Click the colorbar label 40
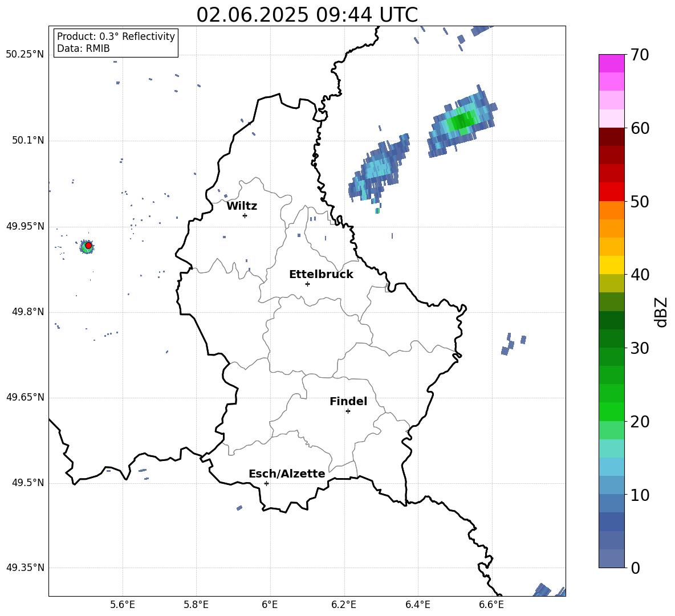The width and height of the screenshot is (675, 616). click(x=640, y=275)
